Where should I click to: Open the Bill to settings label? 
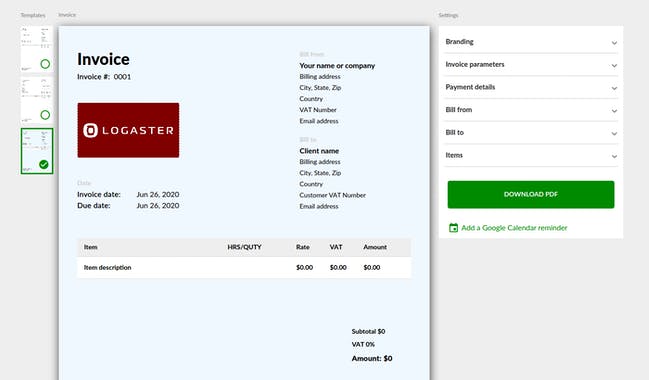(x=454, y=132)
